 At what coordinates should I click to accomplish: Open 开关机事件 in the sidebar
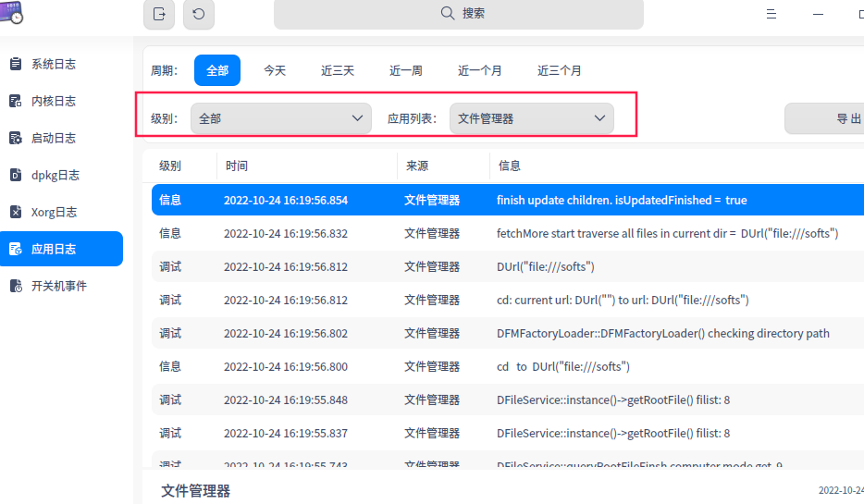click(x=61, y=286)
